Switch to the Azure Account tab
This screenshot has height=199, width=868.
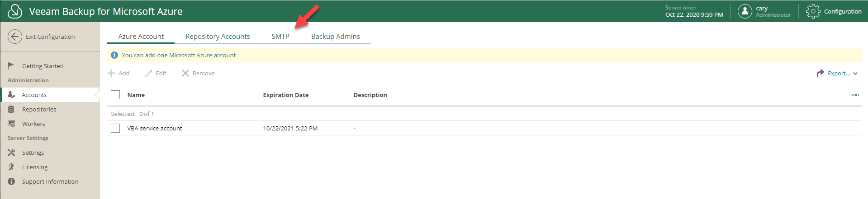pos(141,36)
